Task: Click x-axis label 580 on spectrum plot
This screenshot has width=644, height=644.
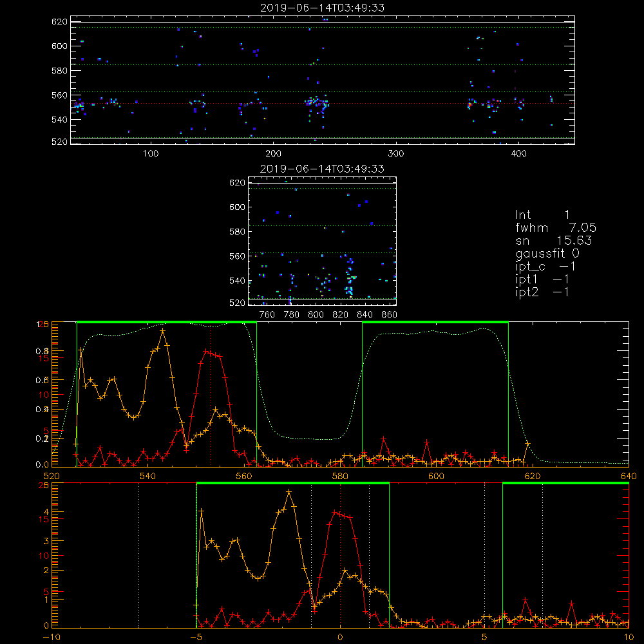Action: click(x=340, y=477)
